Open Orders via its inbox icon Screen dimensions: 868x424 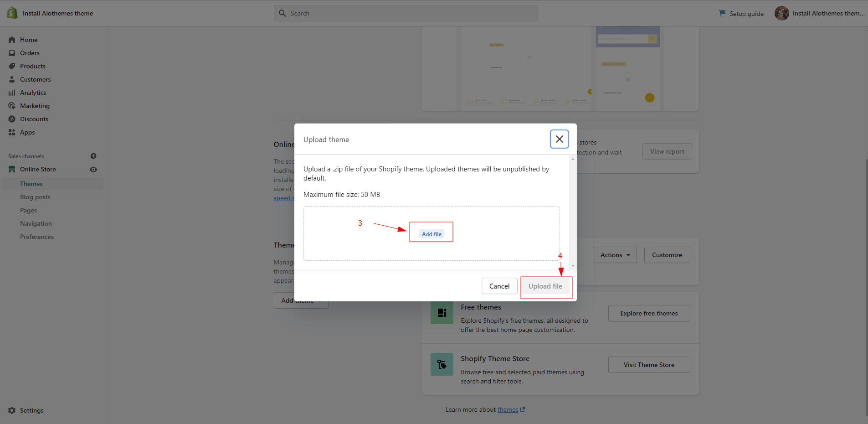point(12,53)
